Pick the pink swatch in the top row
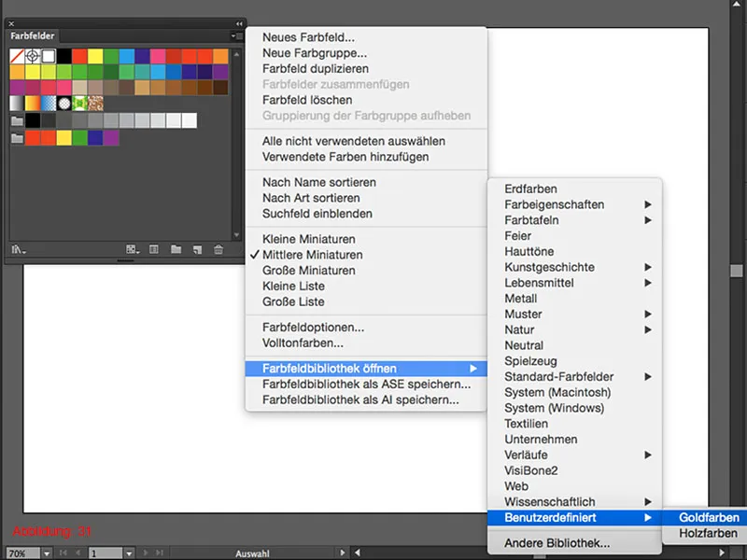The height and width of the screenshot is (560, 747). [158, 56]
